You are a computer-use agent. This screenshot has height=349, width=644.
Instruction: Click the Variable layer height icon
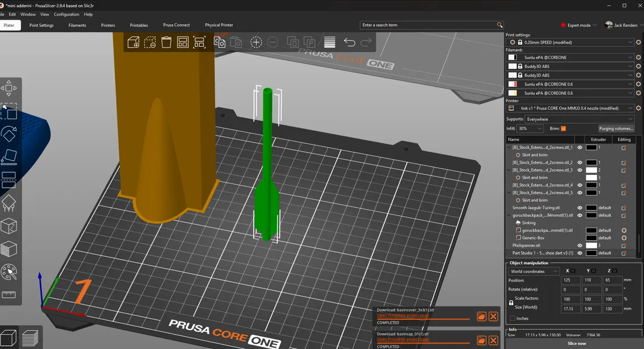point(329,42)
